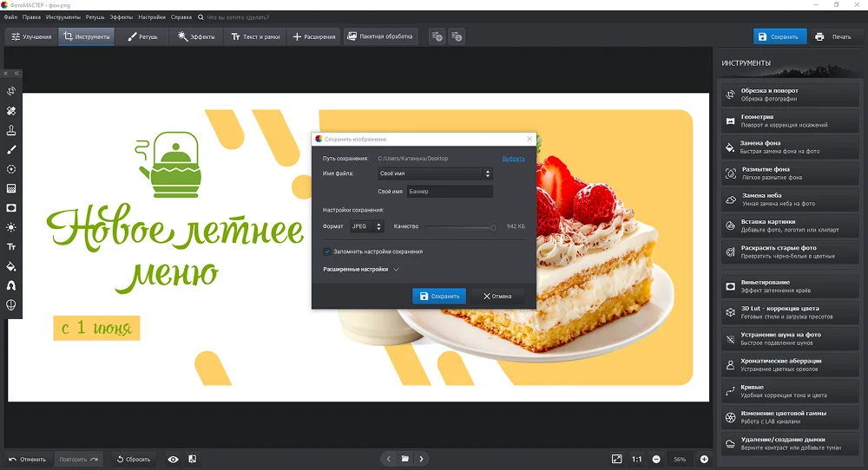The height and width of the screenshot is (470, 868).
Task: Click the before/after compare icon
Action: 192,459
